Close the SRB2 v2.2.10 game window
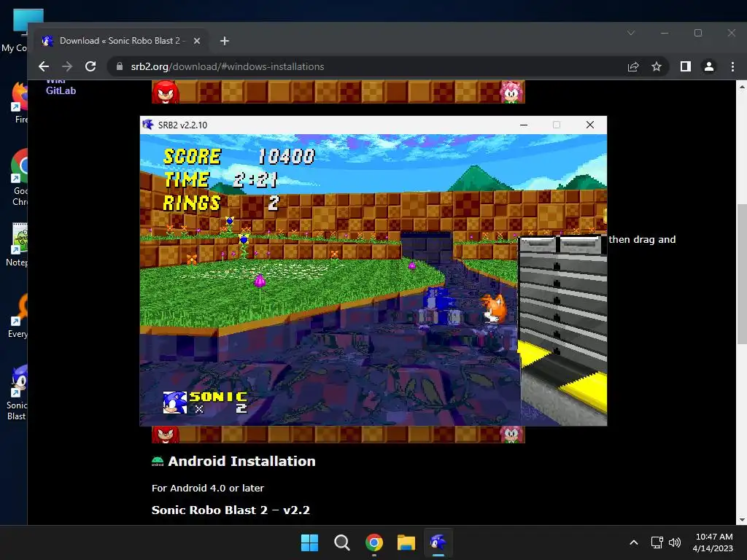Image resolution: width=747 pixels, height=560 pixels. pos(589,125)
